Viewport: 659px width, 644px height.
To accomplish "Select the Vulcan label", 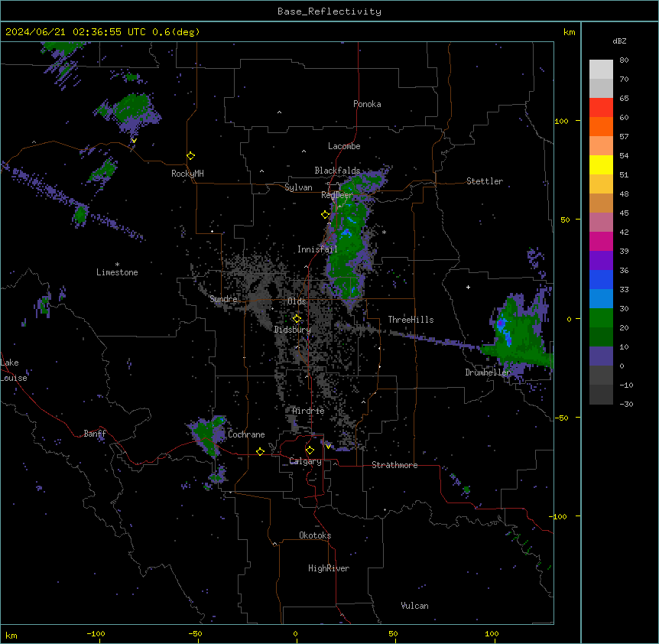I will pyautogui.click(x=414, y=606).
